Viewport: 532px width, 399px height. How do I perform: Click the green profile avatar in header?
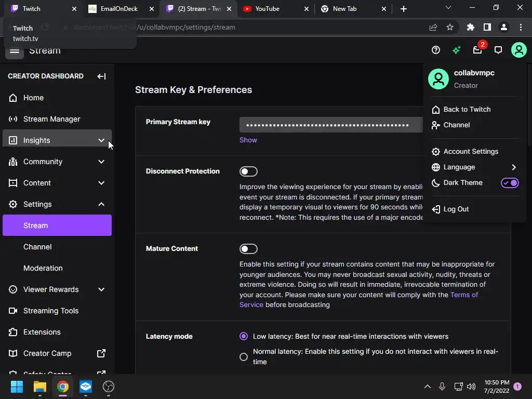[x=519, y=50]
